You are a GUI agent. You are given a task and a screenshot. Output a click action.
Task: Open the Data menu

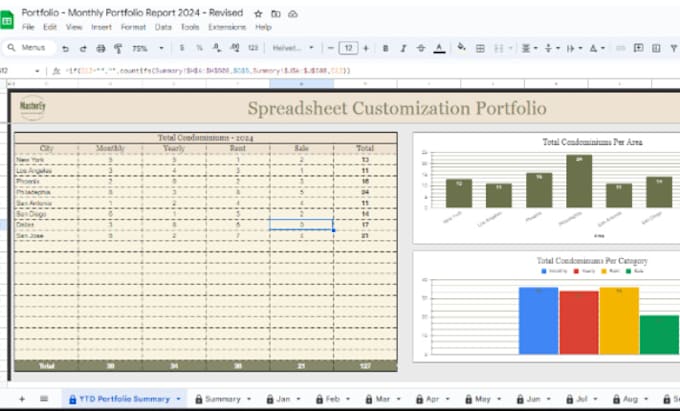click(x=163, y=27)
